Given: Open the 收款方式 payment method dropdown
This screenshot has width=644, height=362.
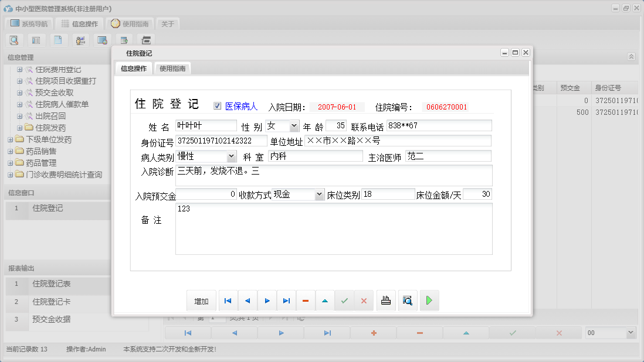Looking at the screenshot, I should (x=318, y=194).
